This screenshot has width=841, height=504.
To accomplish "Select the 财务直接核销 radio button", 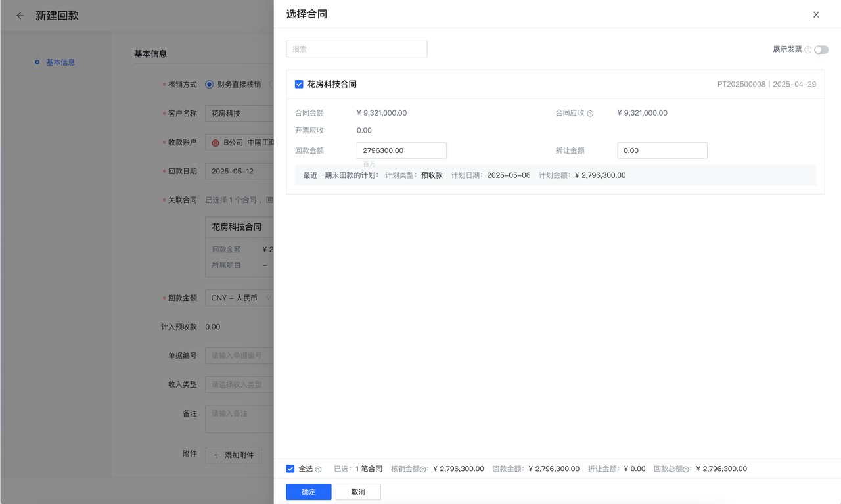I will pyautogui.click(x=210, y=85).
